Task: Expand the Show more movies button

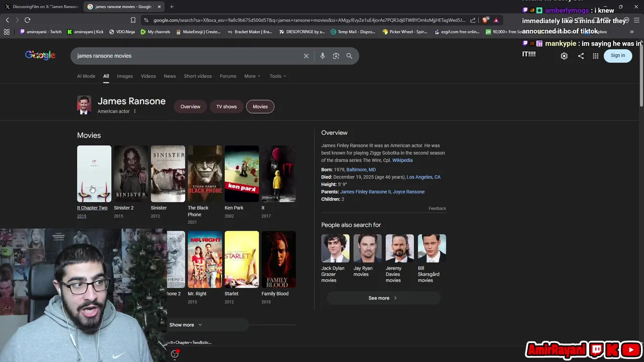Action: click(207, 325)
